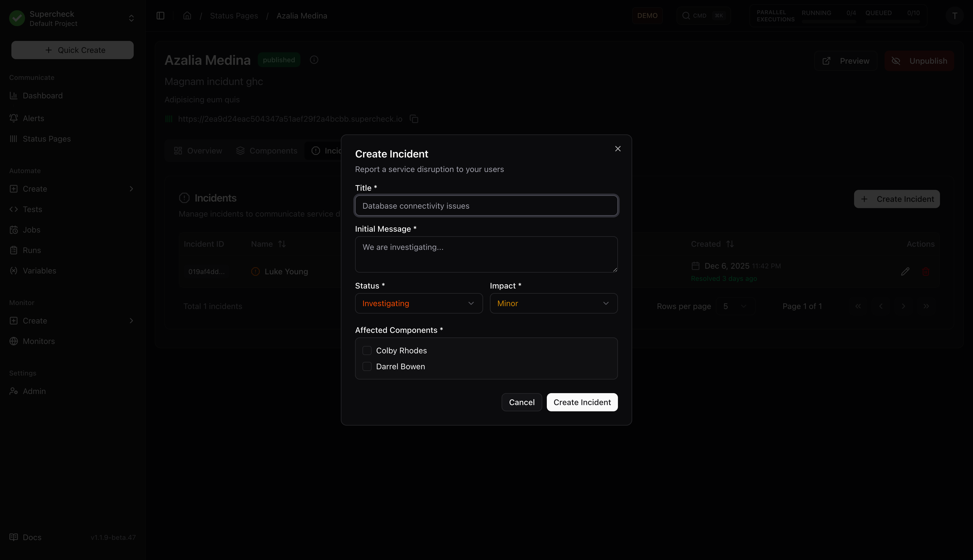Check the Darrel Bowen component
Screen dimensions: 973x560
click(367, 366)
